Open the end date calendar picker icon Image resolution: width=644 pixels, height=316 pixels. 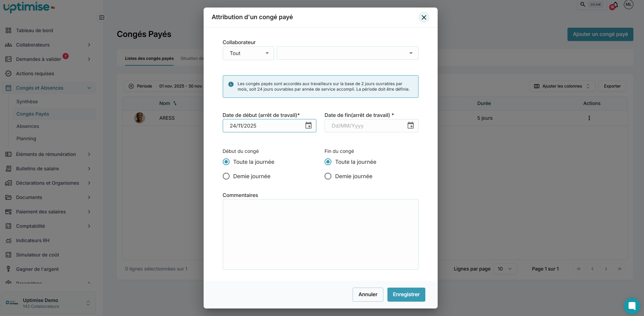[x=410, y=126]
